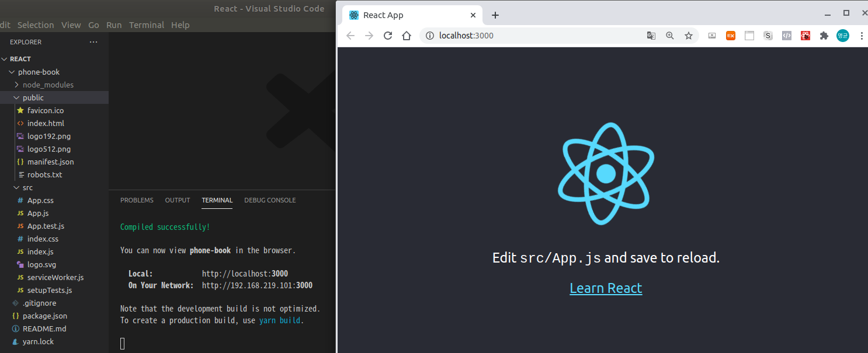Click the small screen extension icon beside the bookmark star
This screenshot has height=353, width=868.
(x=711, y=36)
